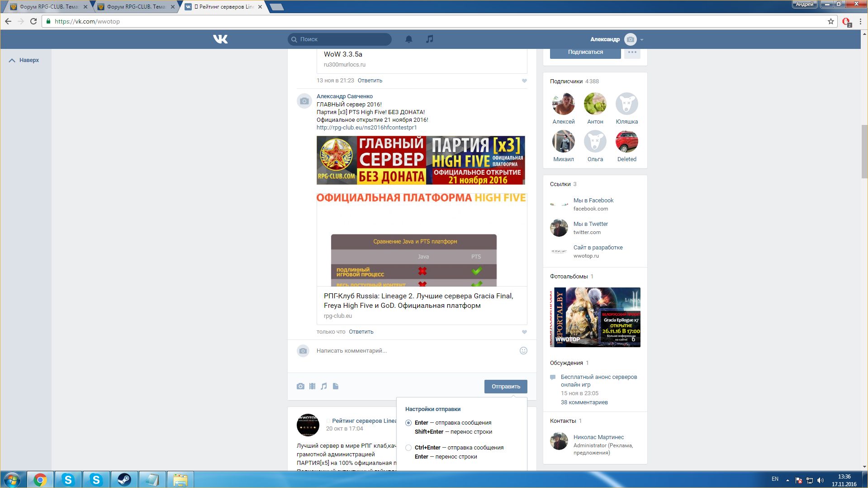
Task: View Николас Мартинес contact profile
Action: click(x=598, y=437)
